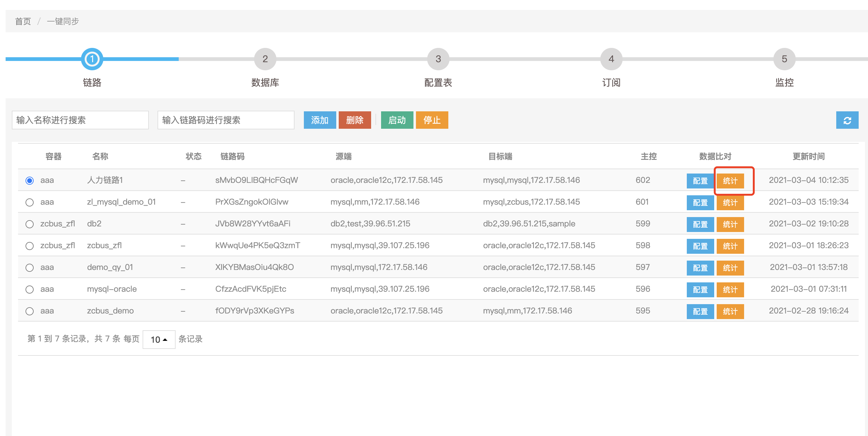Click 统计 for 人力链路1 row

[x=730, y=181]
